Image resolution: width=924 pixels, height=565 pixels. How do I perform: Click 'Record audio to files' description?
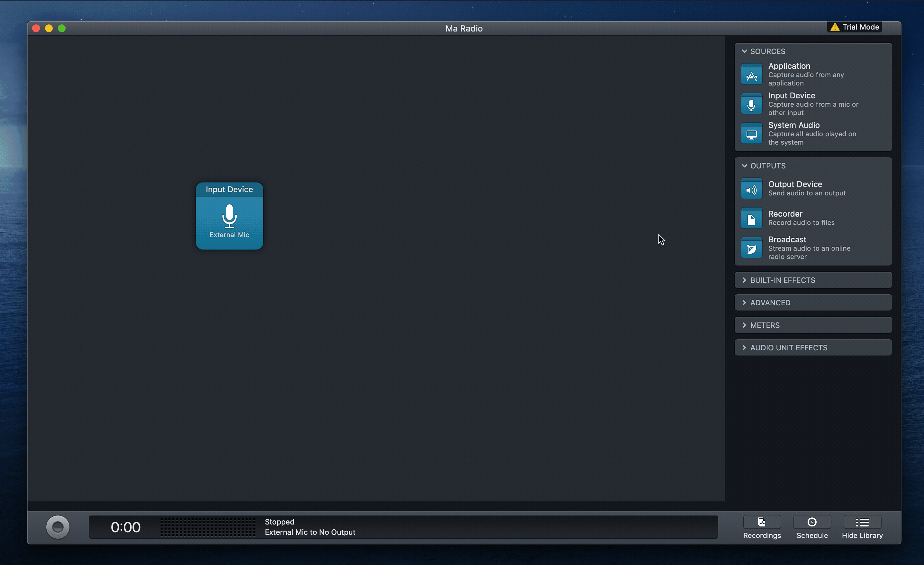(801, 223)
